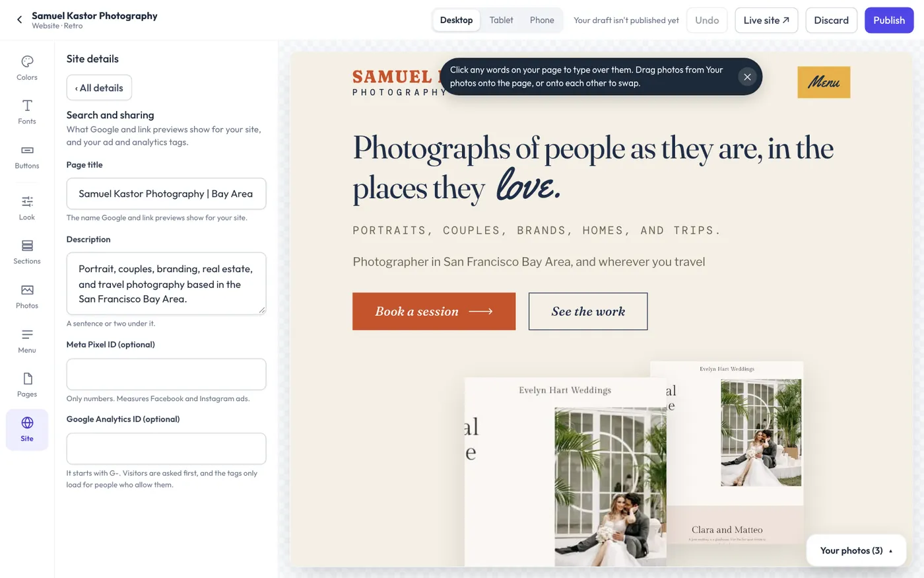
Task: Open the Sections panel
Action: pyautogui.click(x=27, y=252)
